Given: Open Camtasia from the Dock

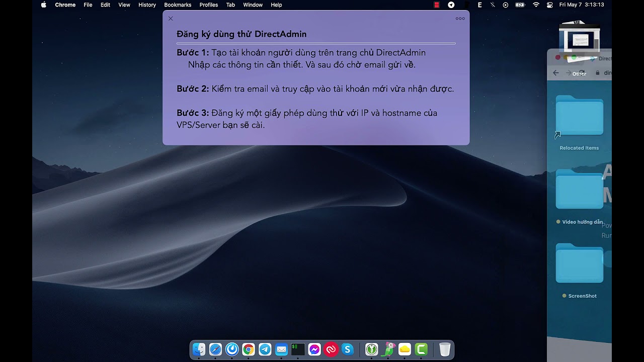Looking at the screenshot, I should [x=421, y=349].
